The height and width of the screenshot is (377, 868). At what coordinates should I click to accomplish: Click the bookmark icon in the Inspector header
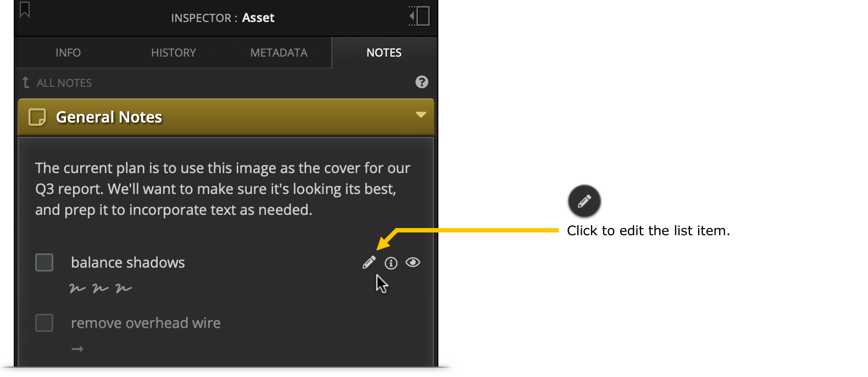(x=25, y=9)
